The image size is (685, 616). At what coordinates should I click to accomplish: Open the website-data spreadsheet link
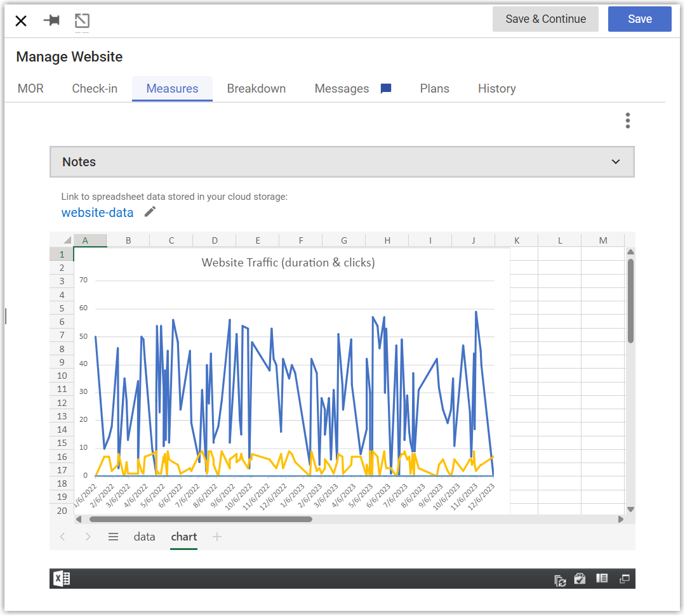click(97, 213)
